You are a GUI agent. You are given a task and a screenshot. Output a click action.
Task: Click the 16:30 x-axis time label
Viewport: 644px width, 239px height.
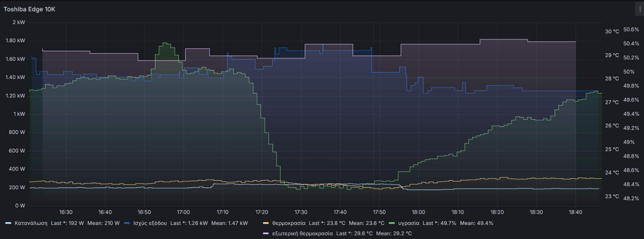(66, 212)
